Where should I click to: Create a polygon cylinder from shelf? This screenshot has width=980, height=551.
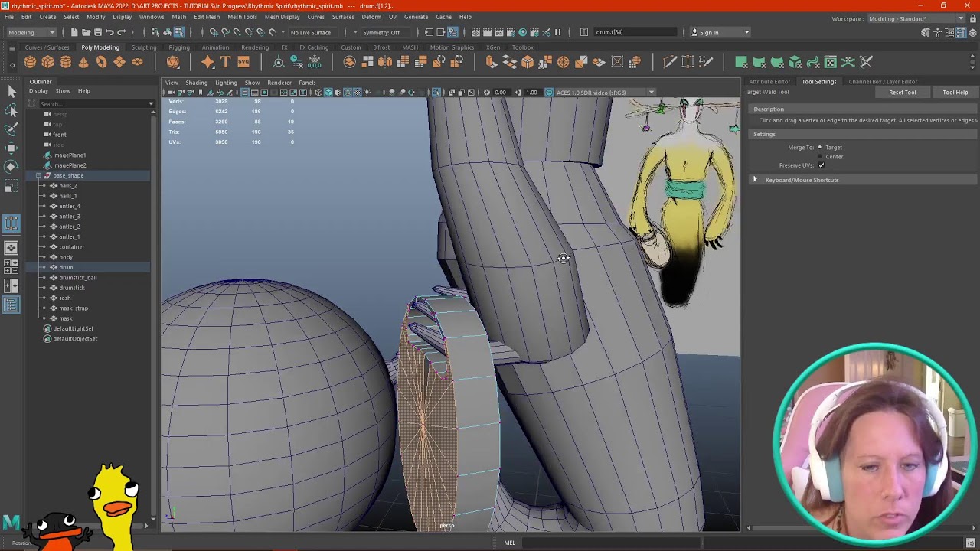66,62
